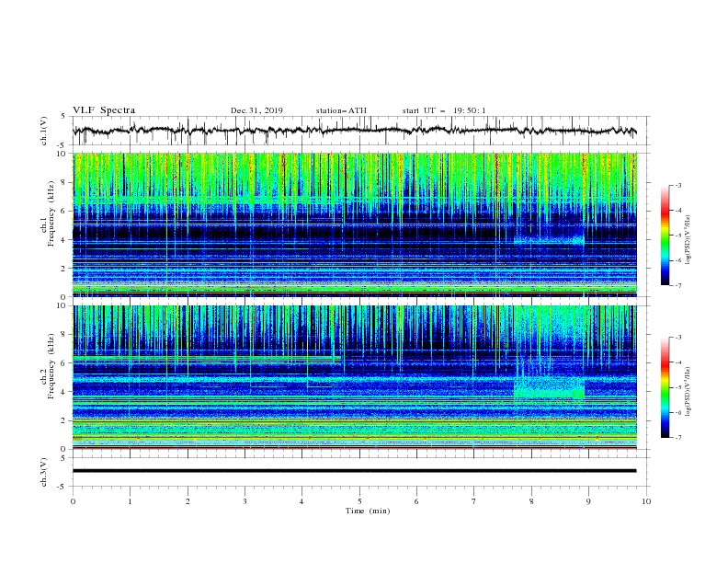Click the log(PSD) label of the upper colorbar
Viewport: 728px width, 563px height.
(x=688, y=240)
